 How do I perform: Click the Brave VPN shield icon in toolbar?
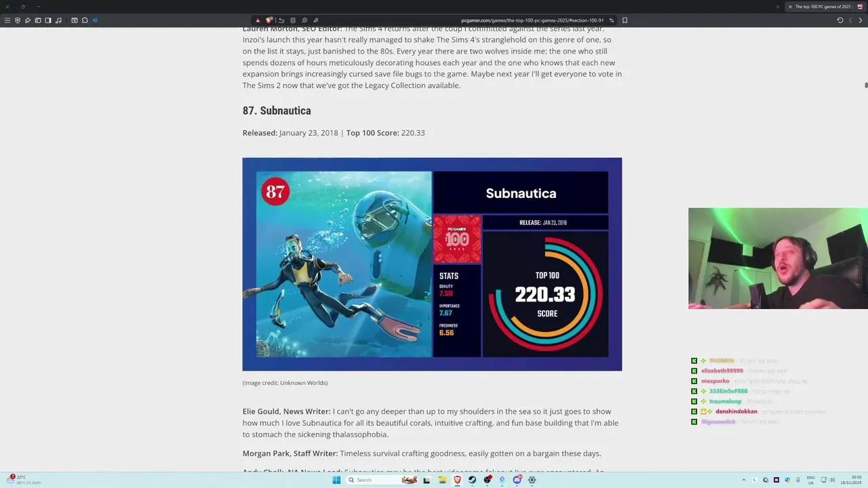coord(18,20)
